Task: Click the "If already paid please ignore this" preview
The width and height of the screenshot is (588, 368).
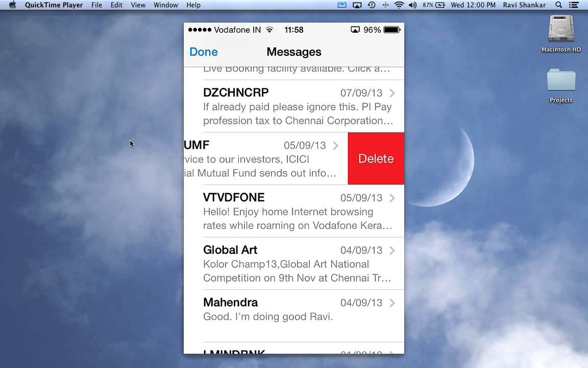Action: click(x=281, y=107)
